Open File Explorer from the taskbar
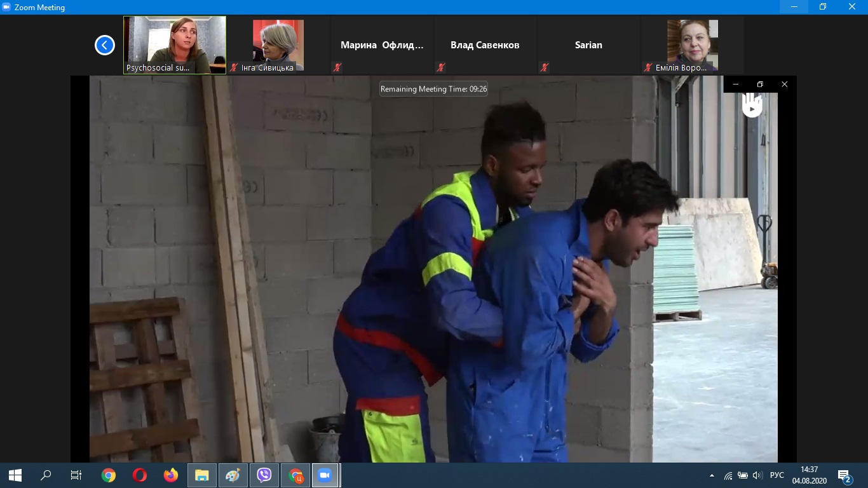Screen dimensions: 868x488 tap(202, 475)
